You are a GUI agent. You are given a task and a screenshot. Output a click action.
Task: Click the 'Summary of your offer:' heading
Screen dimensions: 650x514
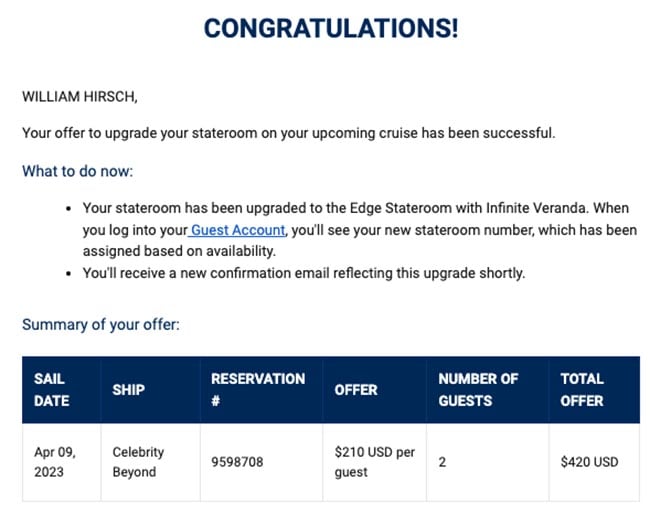(101, 325)
